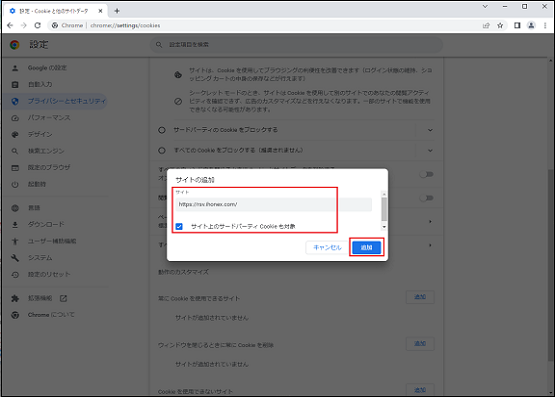Click the share page icon in address bar
This screenshot has height=397, width=555.
[486, 25]
